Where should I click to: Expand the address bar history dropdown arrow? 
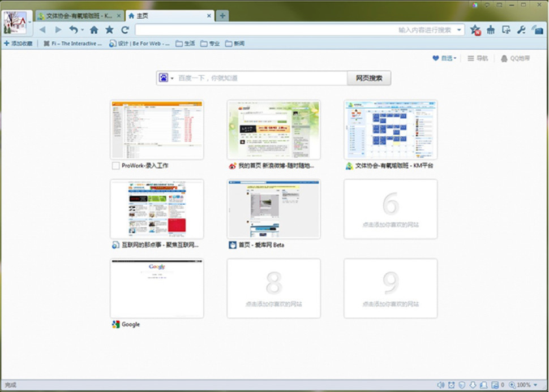pyautogui.click(x=459, y=30)
